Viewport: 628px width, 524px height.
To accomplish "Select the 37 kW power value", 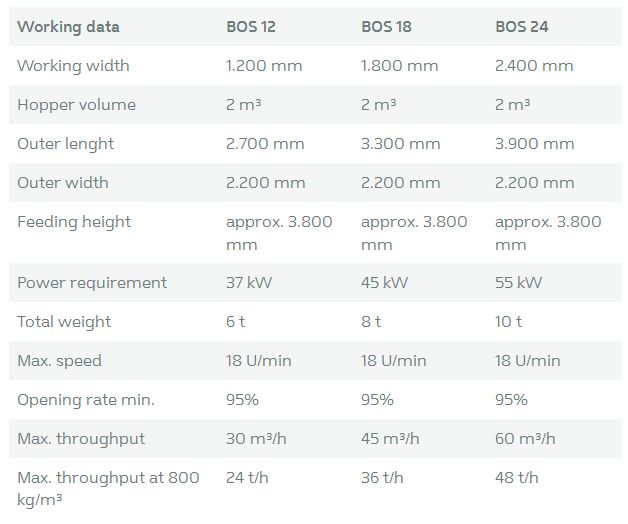I will [x=249, y=283].
